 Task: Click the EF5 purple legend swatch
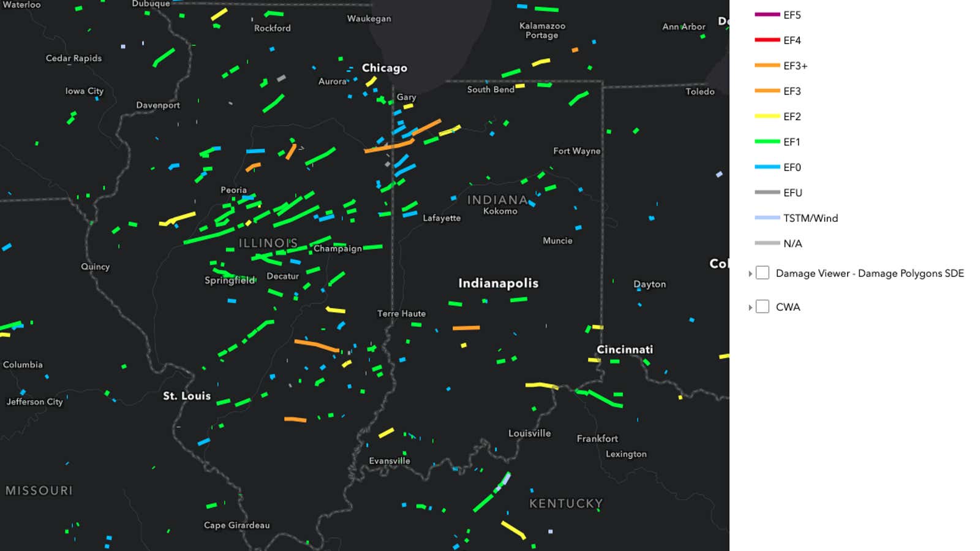tap(767, 15)
